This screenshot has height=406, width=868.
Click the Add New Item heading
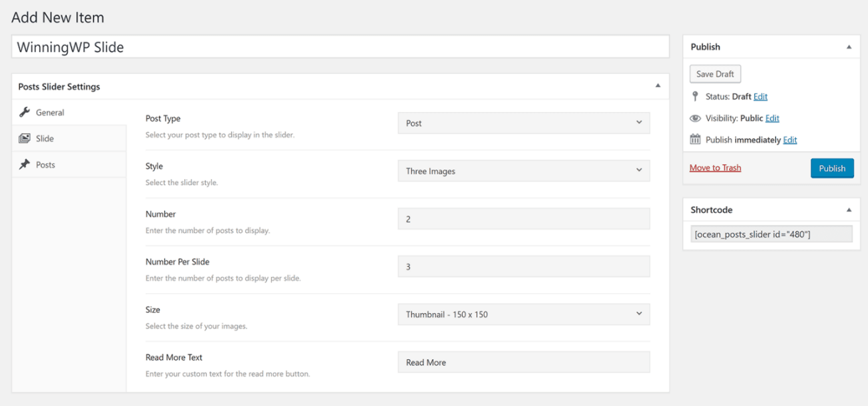pos(58,17)
